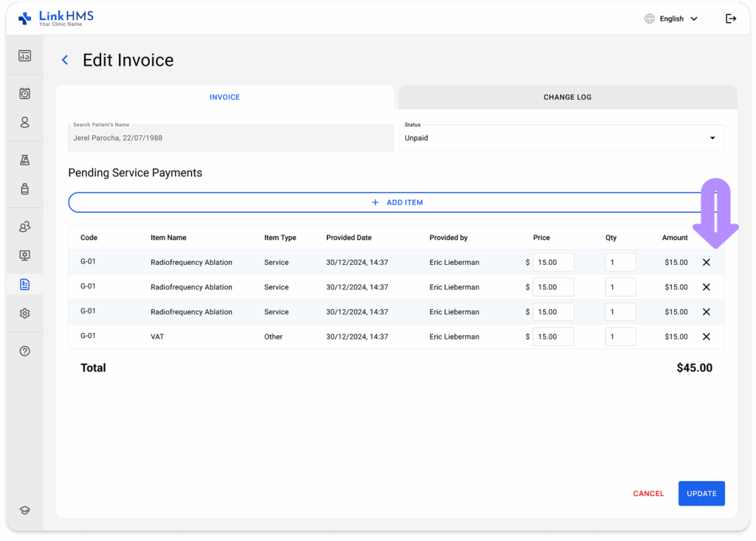Click the quantity field in first row

(x=620, y=262)
